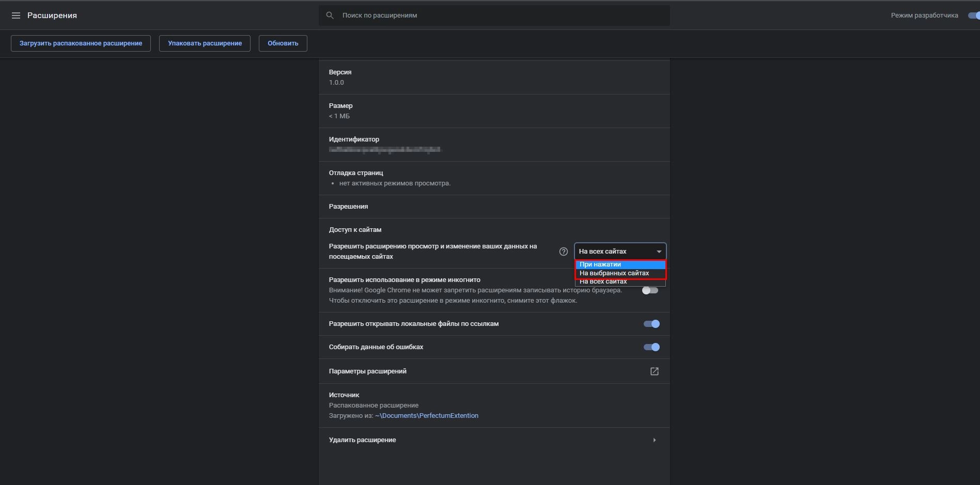Open the ~\Documents\PerfectumExtention link
Screen dimensions: 980x485
(427, 416)
